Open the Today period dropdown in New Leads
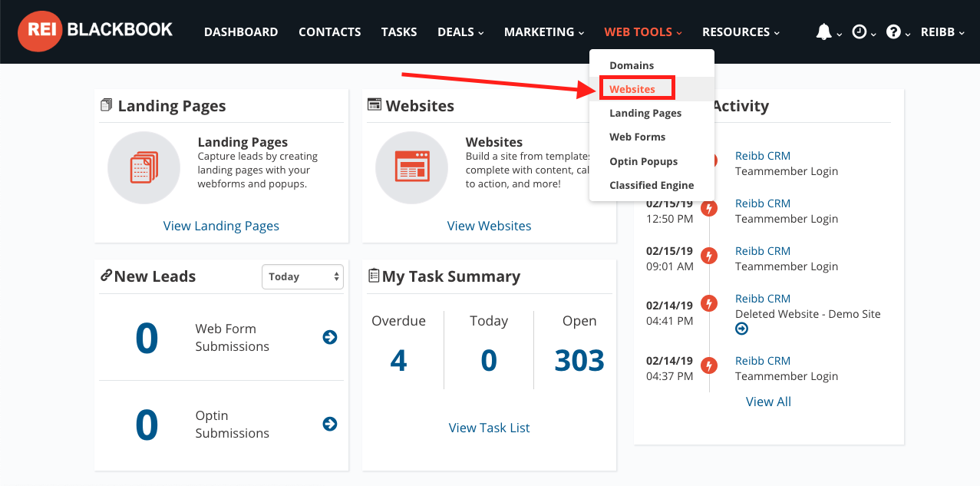 [302, 277]
